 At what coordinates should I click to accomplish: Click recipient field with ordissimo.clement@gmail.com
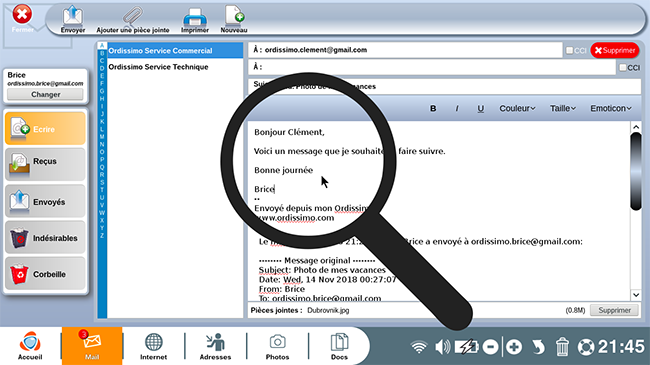point(405,50)
